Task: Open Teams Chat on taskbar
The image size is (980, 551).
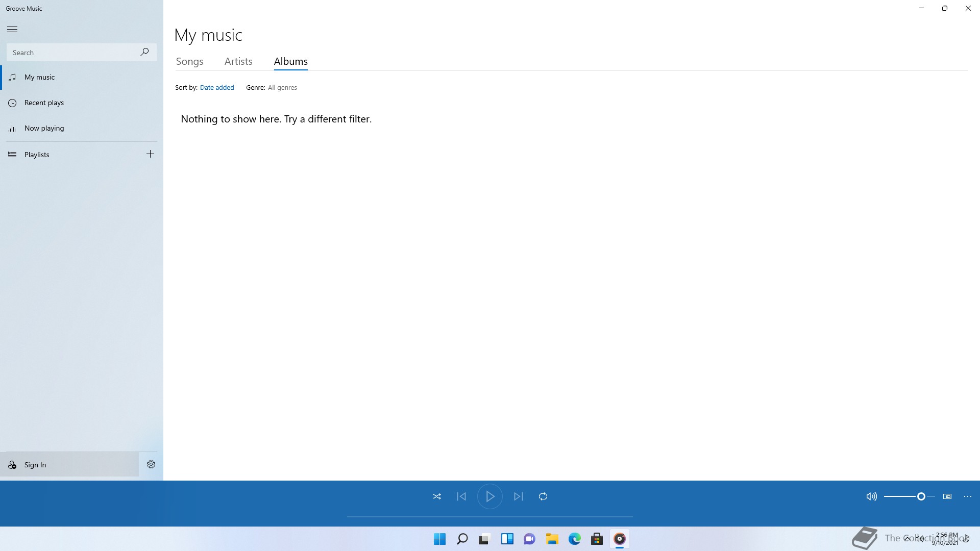Action: (x=529, y=539)
